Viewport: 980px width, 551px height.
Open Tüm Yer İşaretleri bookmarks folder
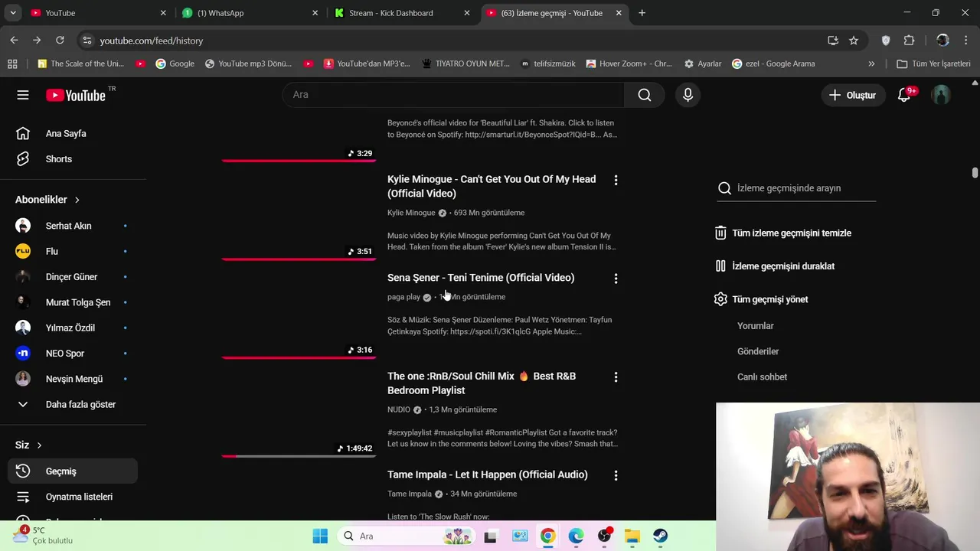pos(933,64)
